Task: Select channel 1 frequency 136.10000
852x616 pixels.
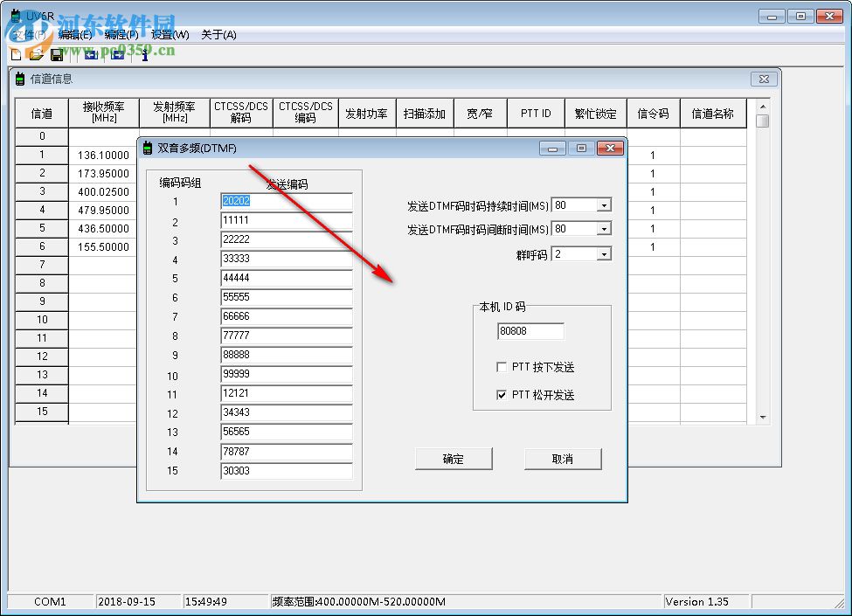Action: coord(103,156)
